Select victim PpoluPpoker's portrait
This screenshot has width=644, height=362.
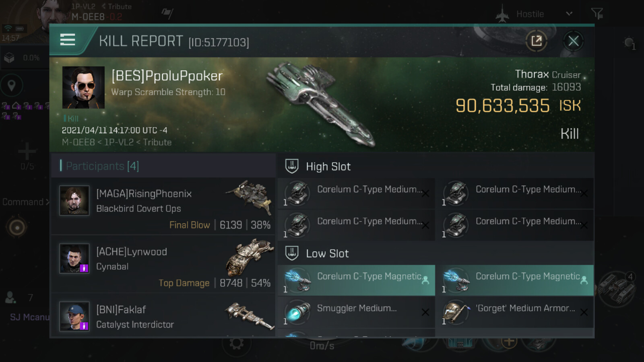coord(83,87)
